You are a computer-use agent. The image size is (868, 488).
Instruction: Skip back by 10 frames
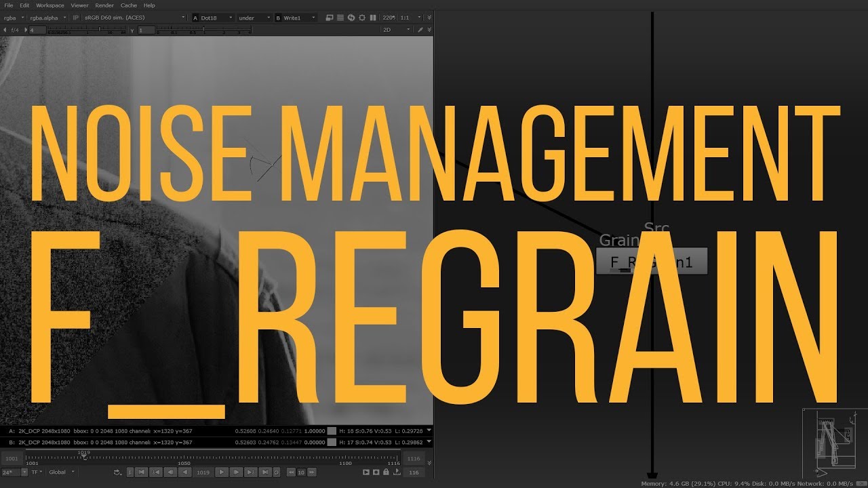(291, 472)
